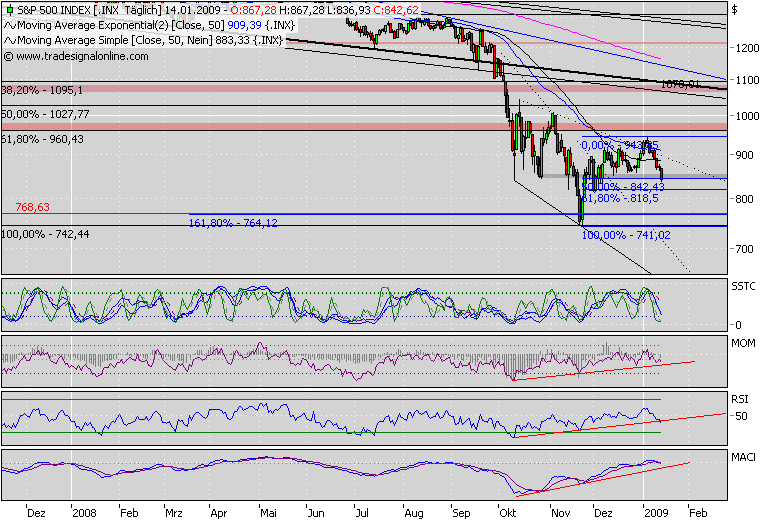Select the blue label 50,00% - 842,43
This screenshot has height=520, width=769.
pos(623,187)
